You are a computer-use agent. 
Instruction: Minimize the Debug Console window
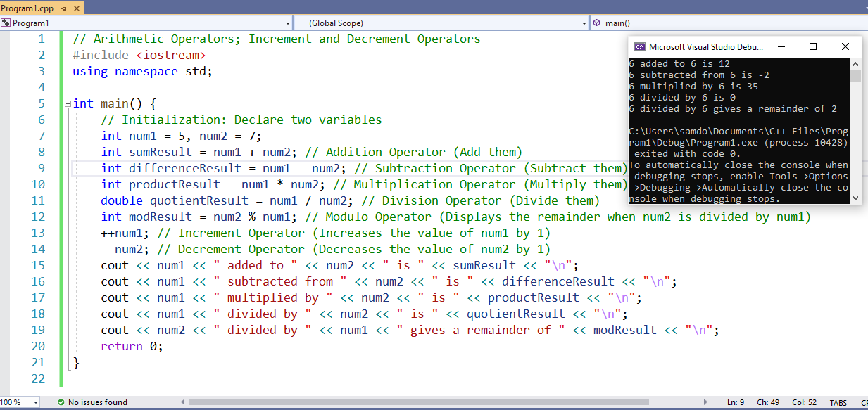coord(781,47)
